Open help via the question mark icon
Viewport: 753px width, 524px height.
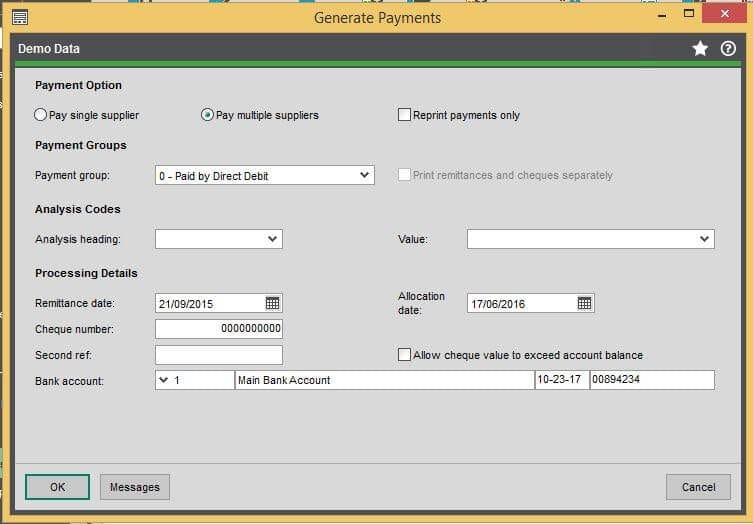click(728, 49)
